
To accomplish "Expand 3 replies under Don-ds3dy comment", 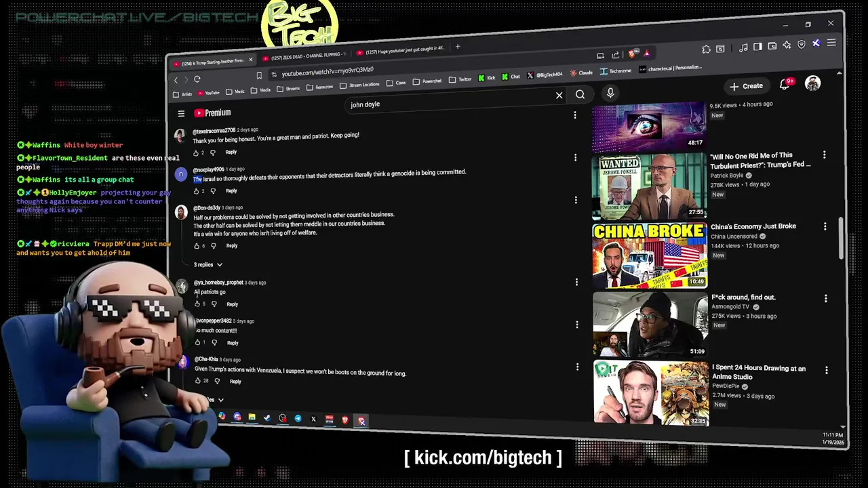I will point(208,264).
